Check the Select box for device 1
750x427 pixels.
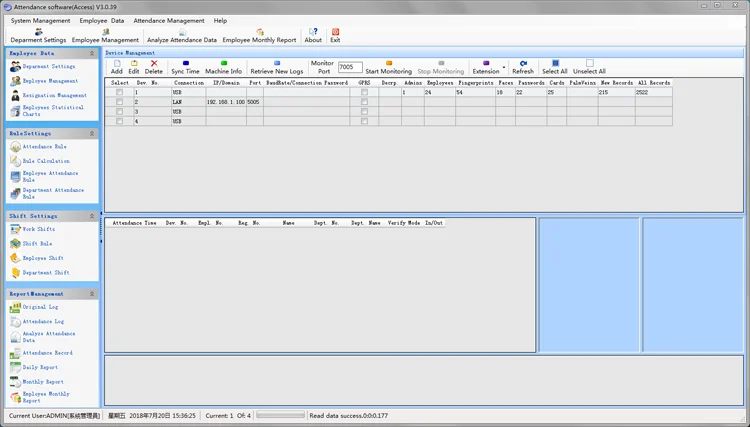(x=120, y=92)
